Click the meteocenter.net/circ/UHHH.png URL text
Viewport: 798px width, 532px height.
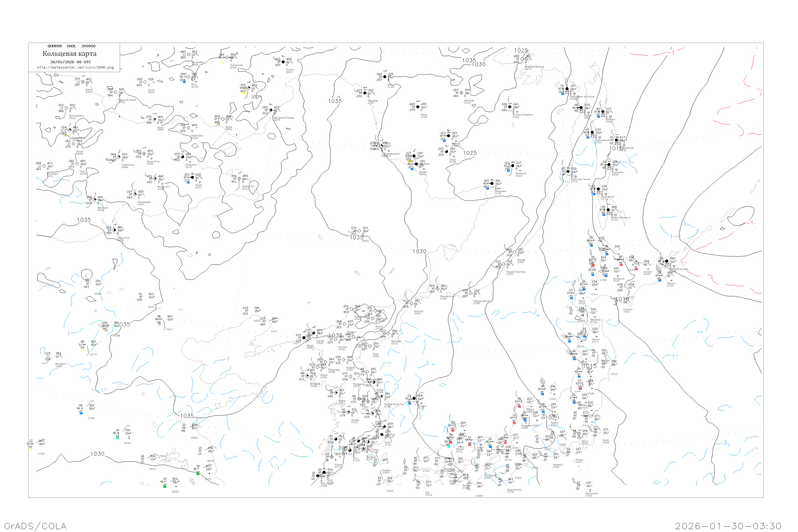pyautogui.click(x=75, y=68)
